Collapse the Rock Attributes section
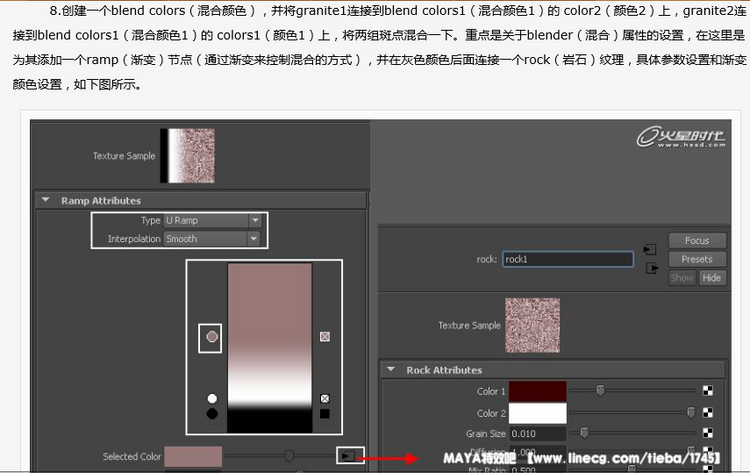 390,370
